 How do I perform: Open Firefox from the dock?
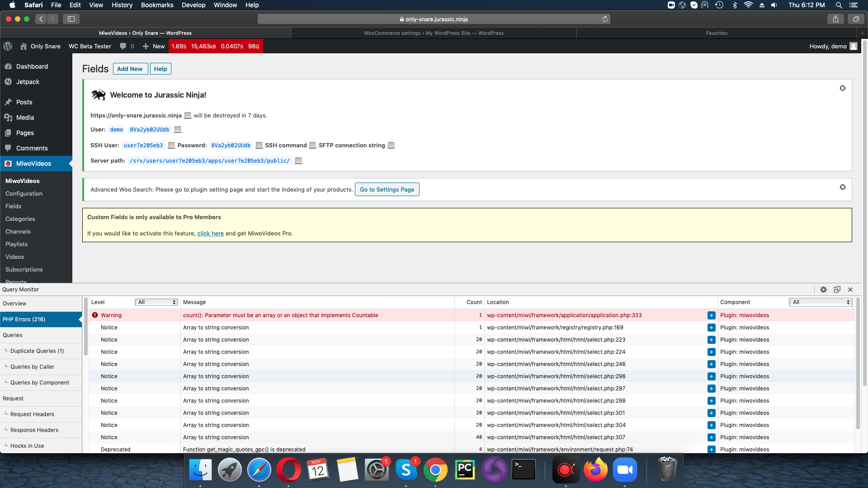596,469
